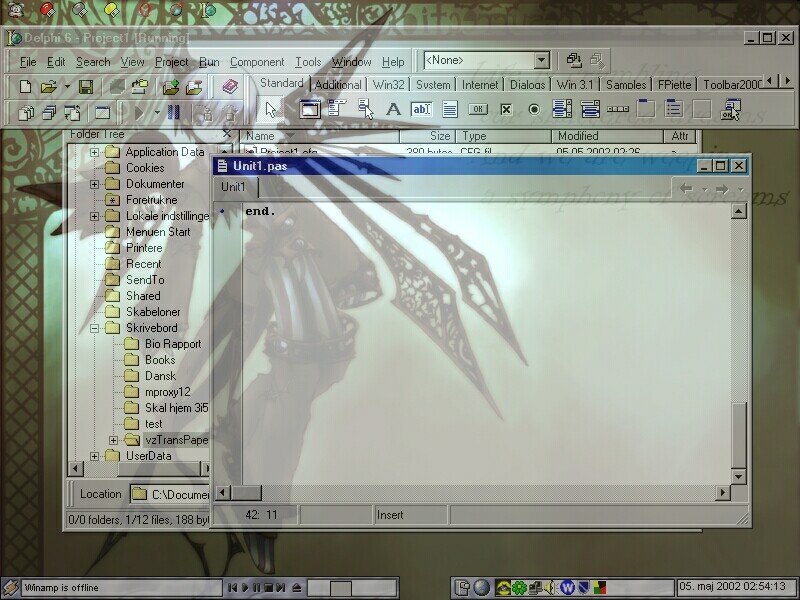Select the CheckBox component icon
Viewport: 800px width, 600px height.
(506, 109)
